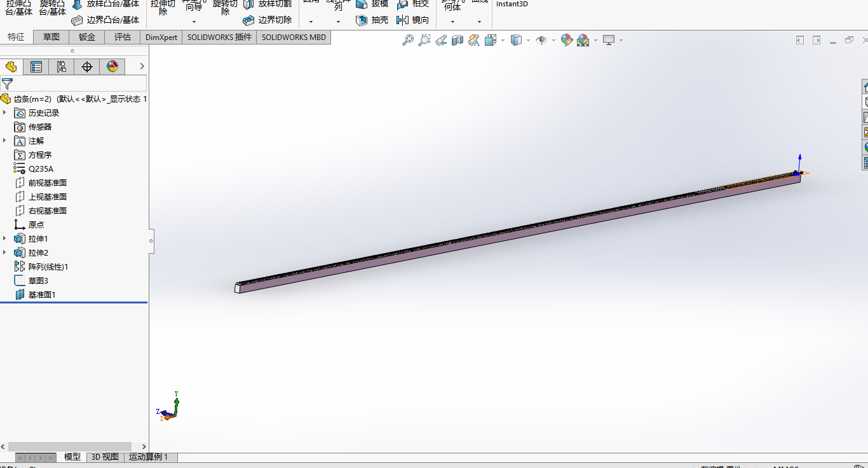Select the 基准面1 plane item

(x=35, y=294)
